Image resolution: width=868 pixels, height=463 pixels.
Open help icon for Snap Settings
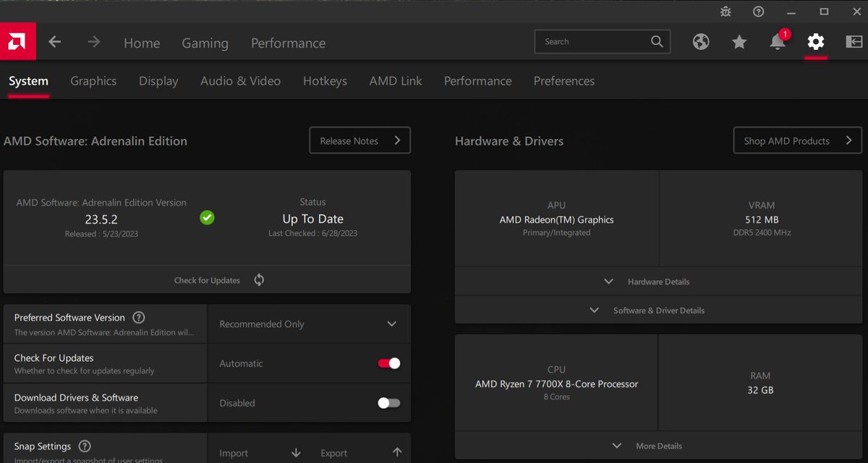click(x=85, y=446)
